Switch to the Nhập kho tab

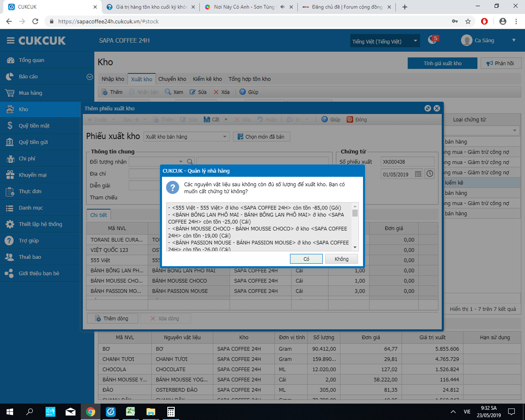tap(113, 79)
